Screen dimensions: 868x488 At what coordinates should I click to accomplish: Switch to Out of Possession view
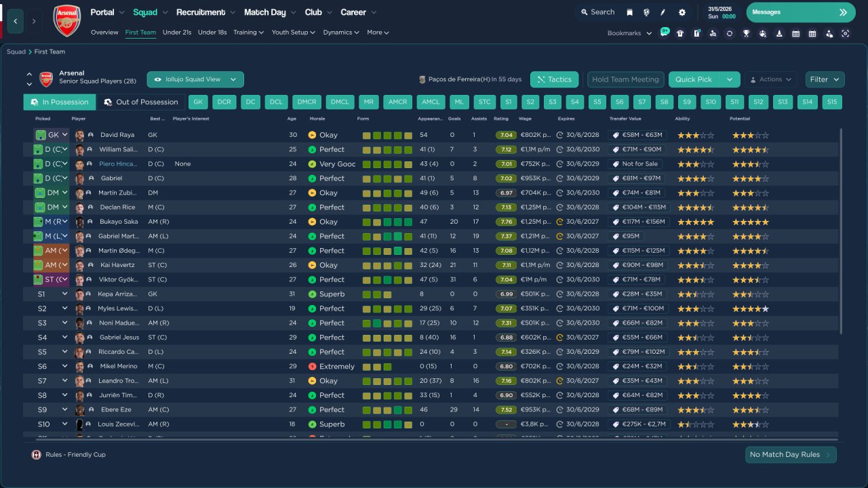(140, 102)
